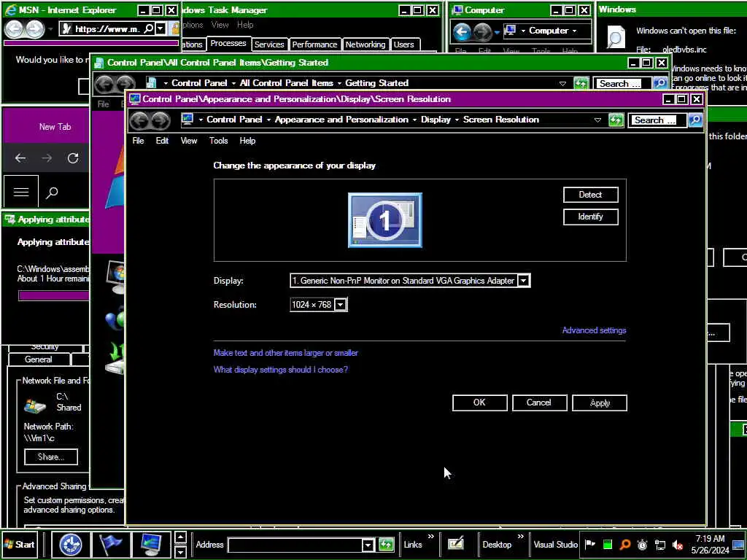Click the Detect button

coord(590,194)
